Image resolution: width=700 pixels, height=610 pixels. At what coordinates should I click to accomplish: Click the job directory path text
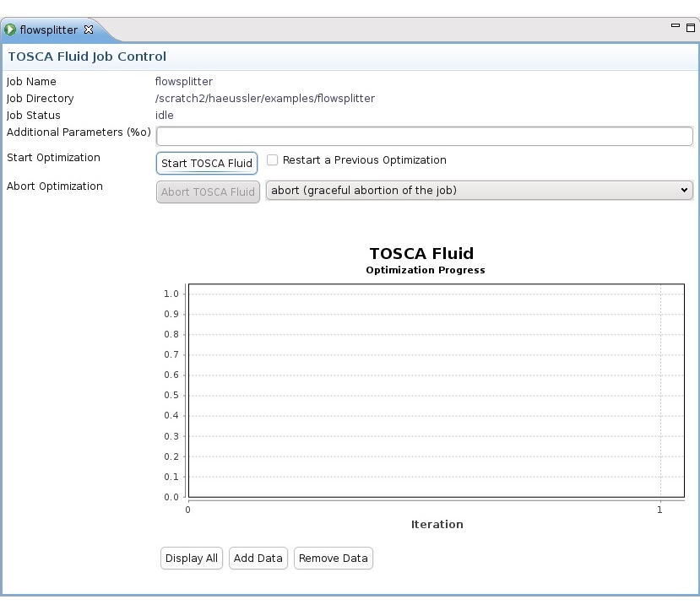[265, 99]
